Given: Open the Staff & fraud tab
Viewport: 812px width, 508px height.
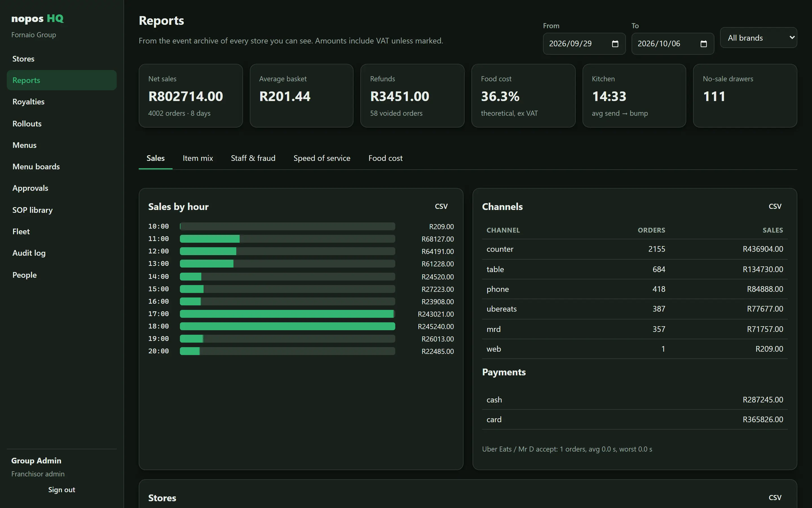Looking at the screenshot, I should pos(253,158).
